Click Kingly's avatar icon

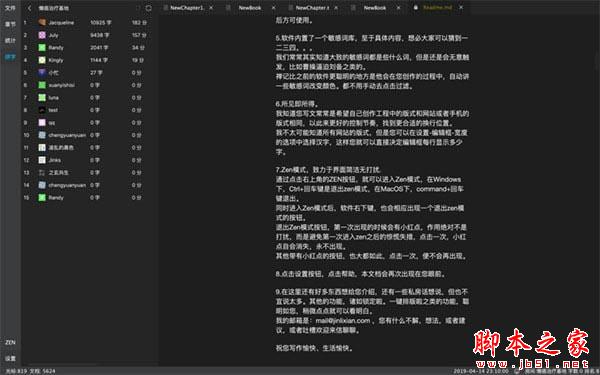point(42,60)
